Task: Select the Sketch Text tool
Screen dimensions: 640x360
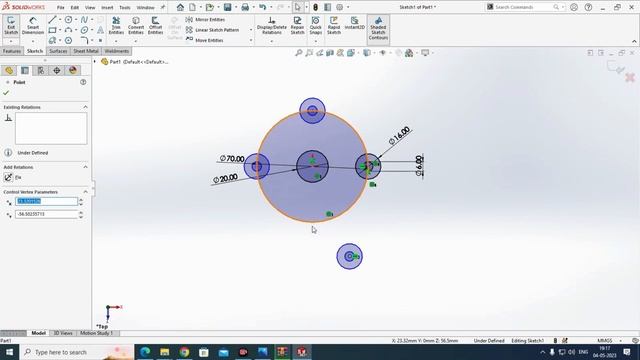Action: [100, 30]
